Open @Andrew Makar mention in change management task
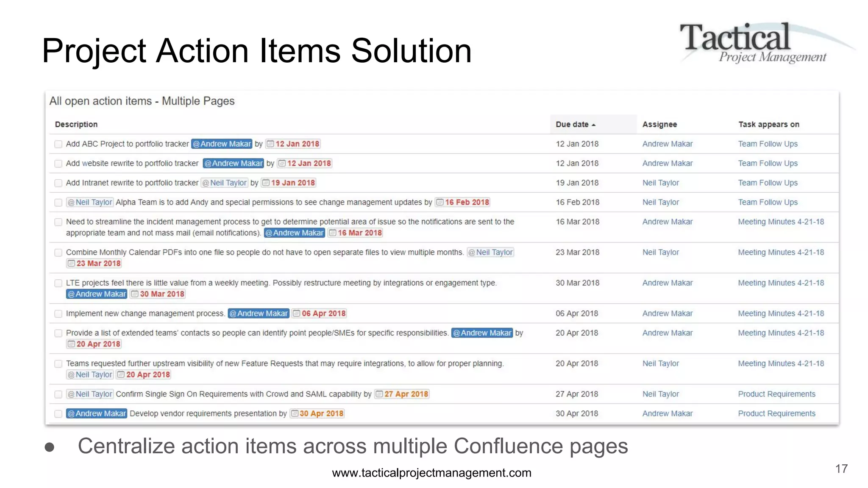This screenshot has height=488, width=868. pos(259,313)
